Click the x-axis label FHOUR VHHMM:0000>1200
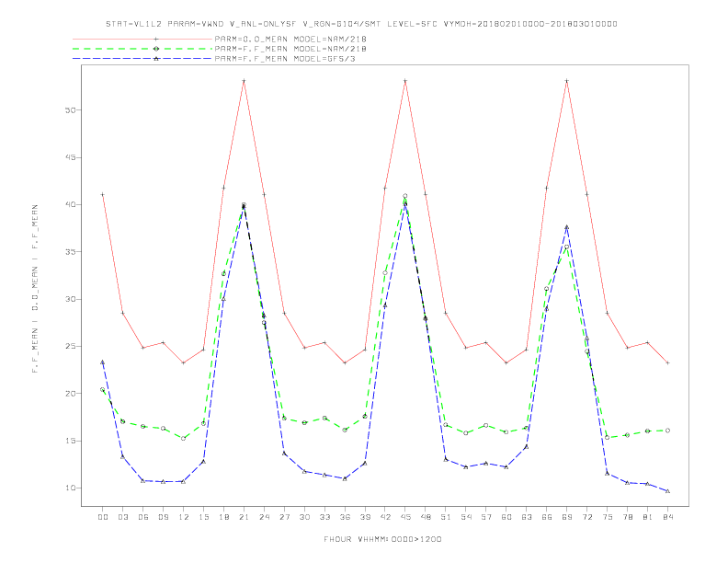Viewport: 728px width, 563px height. click(382, 539)
